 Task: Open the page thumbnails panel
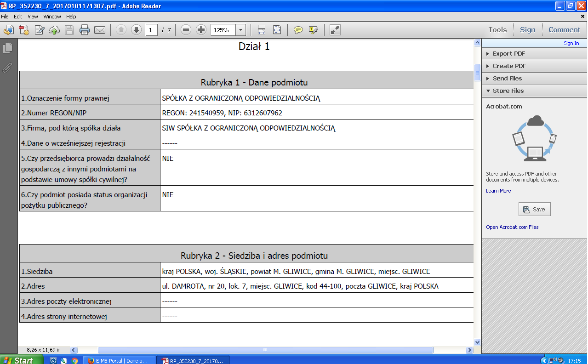[7, 48]
